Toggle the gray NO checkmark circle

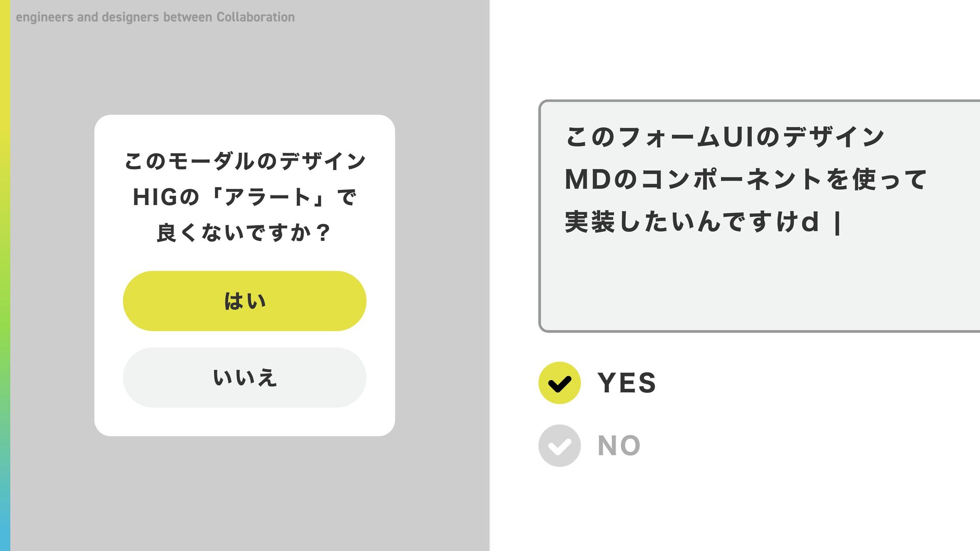(x=559, y=446)
